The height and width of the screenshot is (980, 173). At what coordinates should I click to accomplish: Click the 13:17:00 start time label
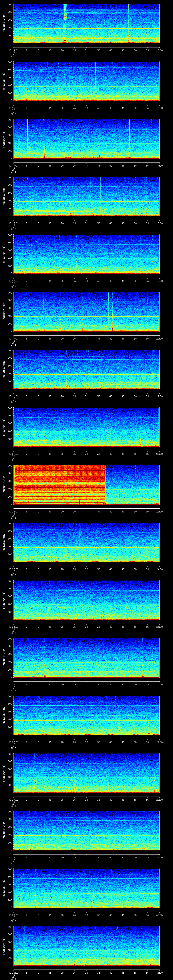tap(14, 223)
